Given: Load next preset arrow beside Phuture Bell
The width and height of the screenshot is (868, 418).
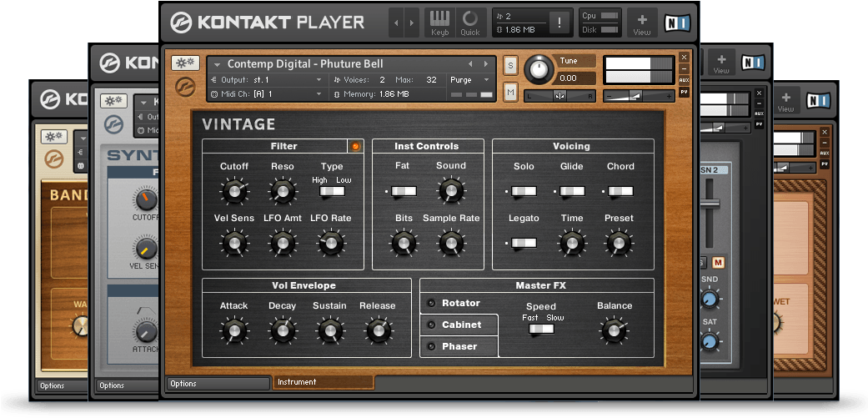Looking at the screenshot, I should point(486,63).
